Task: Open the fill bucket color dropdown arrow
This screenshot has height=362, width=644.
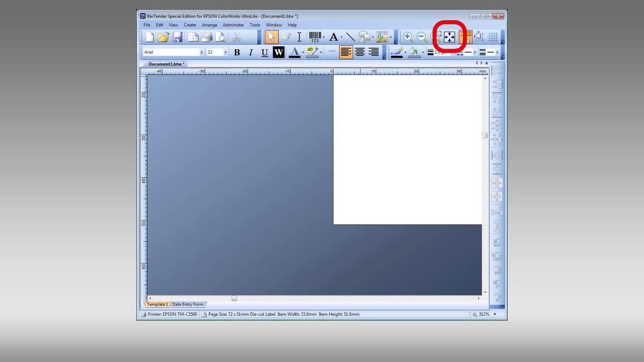Action: pos(423,52)
